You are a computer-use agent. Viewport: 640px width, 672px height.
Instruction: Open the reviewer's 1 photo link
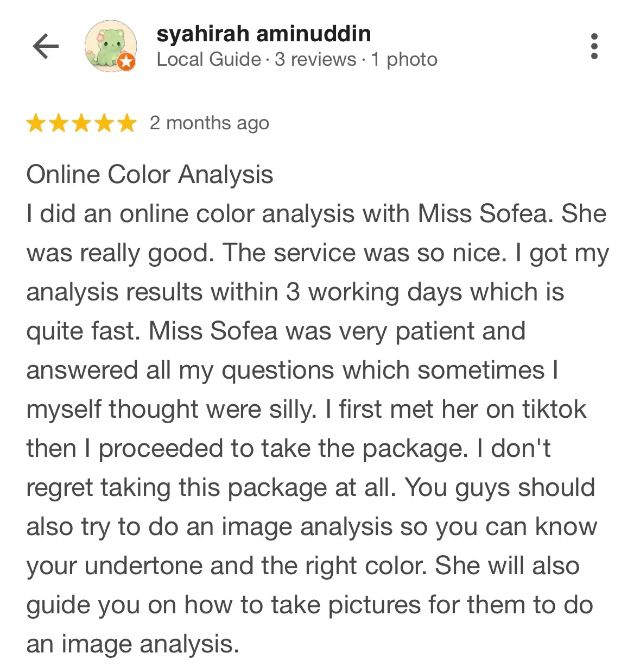click(x=404, y=59)
